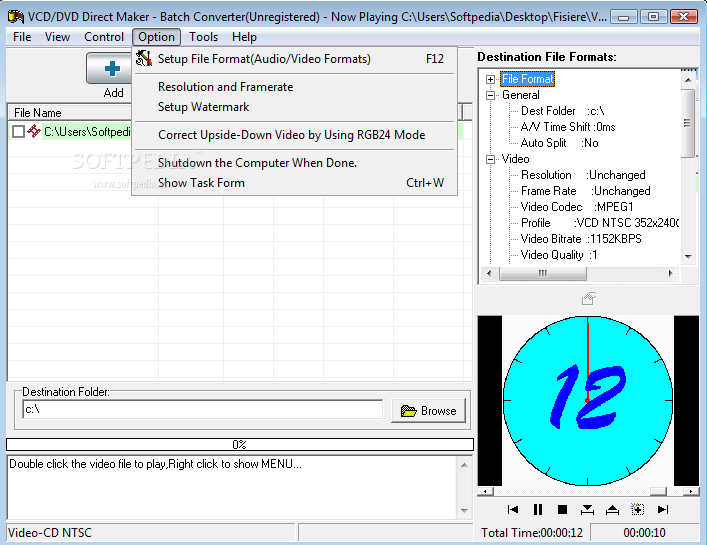The width and height of the screenshot is (707, 545).
Task: Select Video Codec :MPEG1 entry
Action: pyautogui.click(x=577, y=207)
